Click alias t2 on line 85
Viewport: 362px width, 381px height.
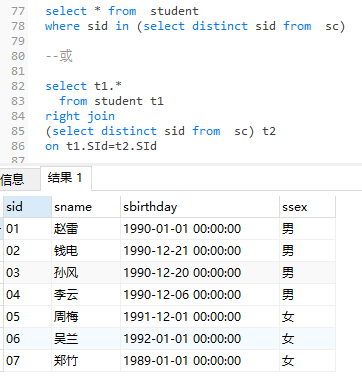(269, 131)
